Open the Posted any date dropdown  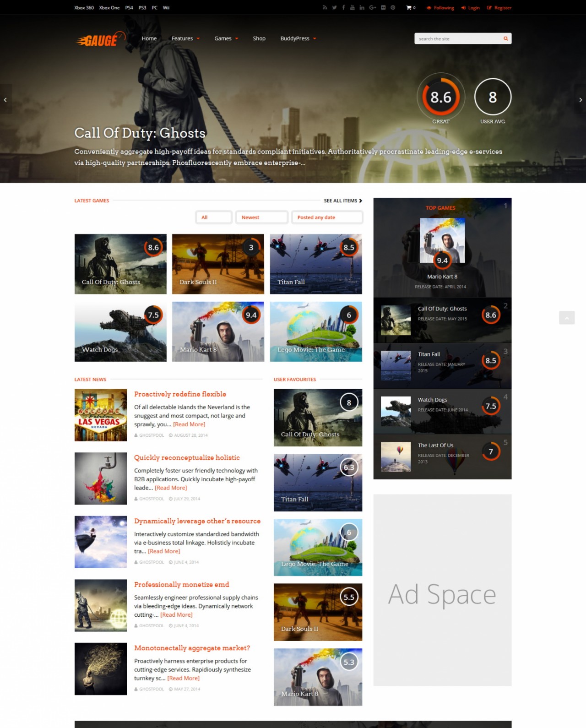tap(327, 217)
